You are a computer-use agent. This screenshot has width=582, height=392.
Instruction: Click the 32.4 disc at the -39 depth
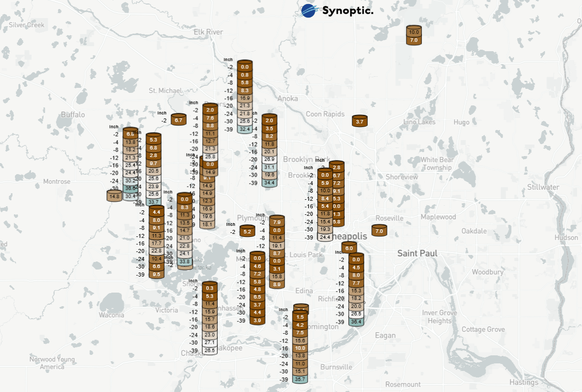[x=245, y=129]
